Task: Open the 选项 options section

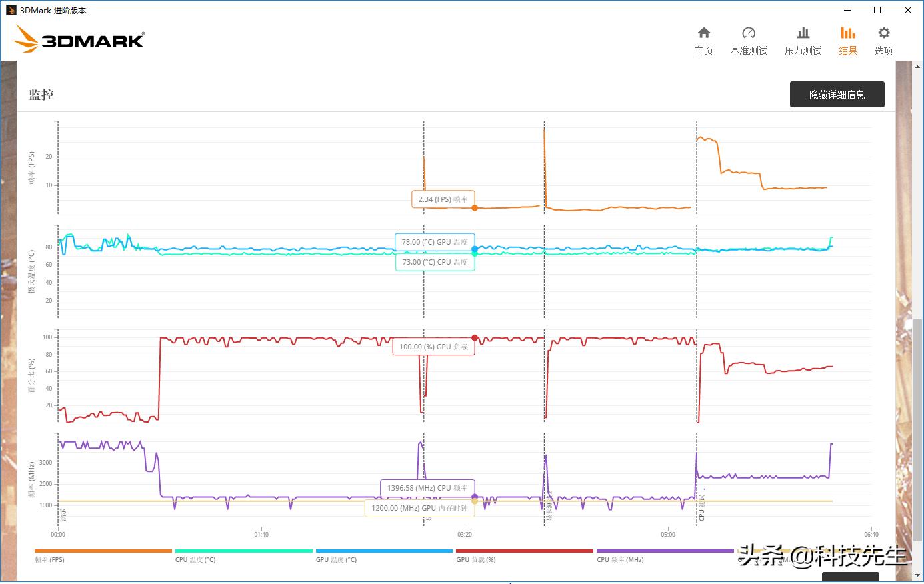Action: (883, 41)
